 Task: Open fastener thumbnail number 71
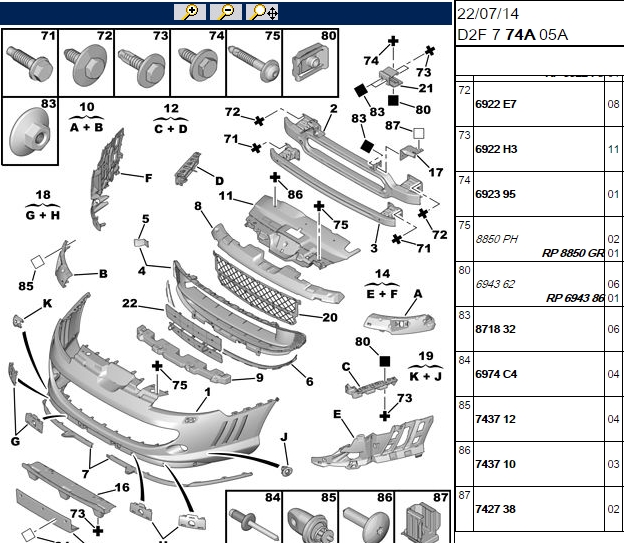30,63
